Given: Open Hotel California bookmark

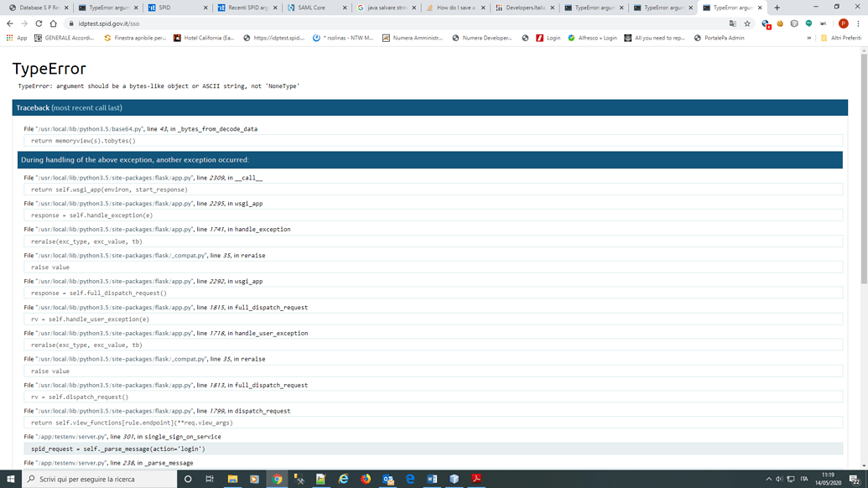Looking at the screenshot, I should click(205, 39).
